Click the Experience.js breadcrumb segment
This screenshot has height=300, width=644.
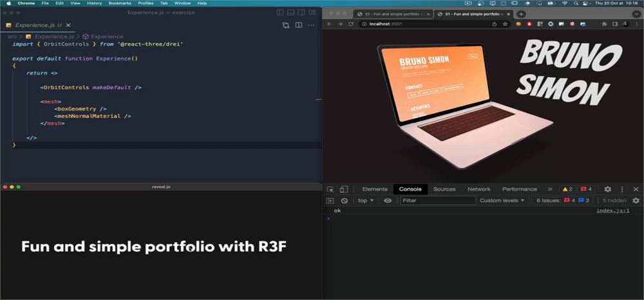coord(50,37)
